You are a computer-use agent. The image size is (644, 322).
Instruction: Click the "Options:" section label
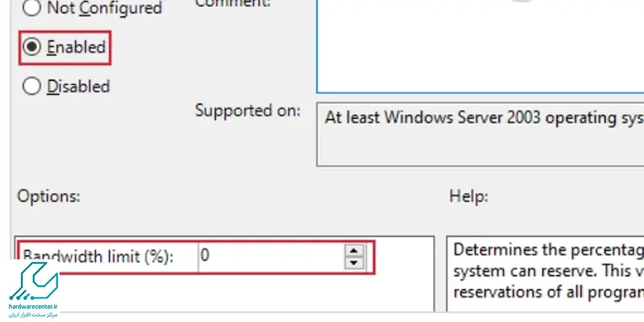pyautogui.click(x=48, y=196)
